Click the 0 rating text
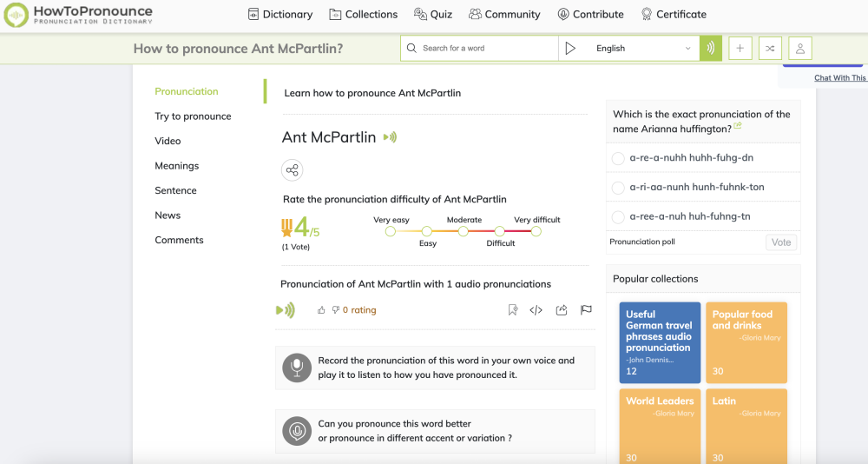The height and width of the screenshot is (464, 868). tap(359, 310)
